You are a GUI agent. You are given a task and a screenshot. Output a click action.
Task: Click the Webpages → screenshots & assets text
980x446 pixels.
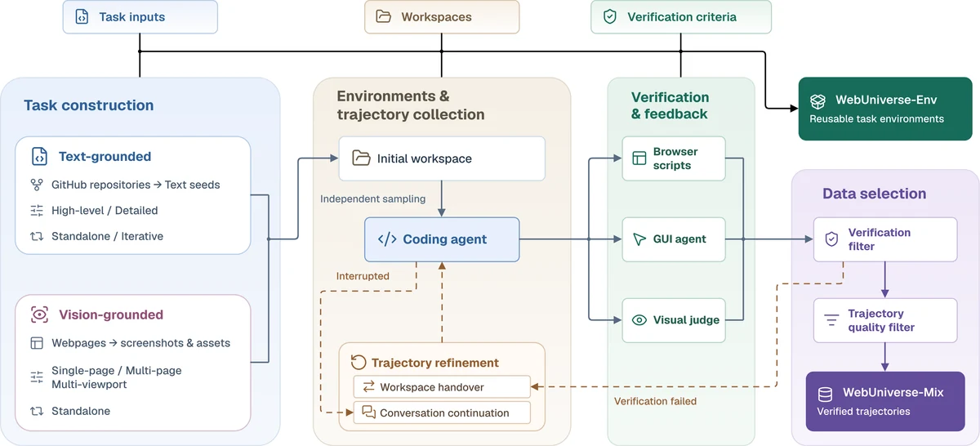[x=140, y=343]
